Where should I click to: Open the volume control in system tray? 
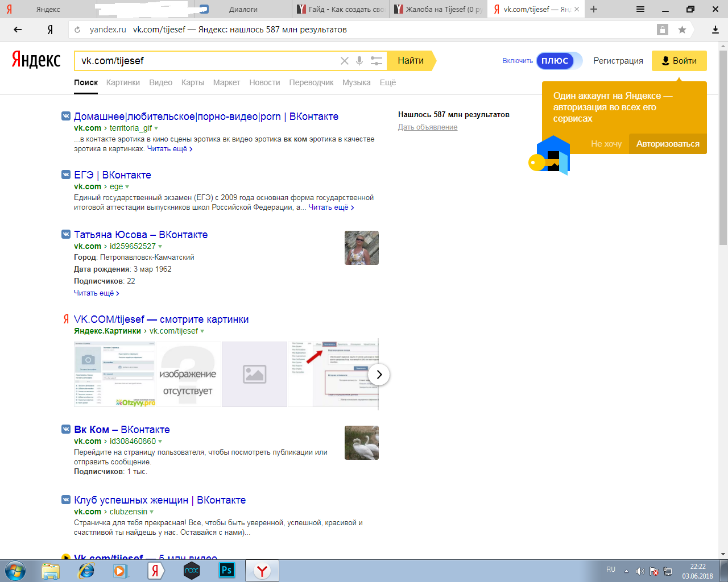[640, 571]
